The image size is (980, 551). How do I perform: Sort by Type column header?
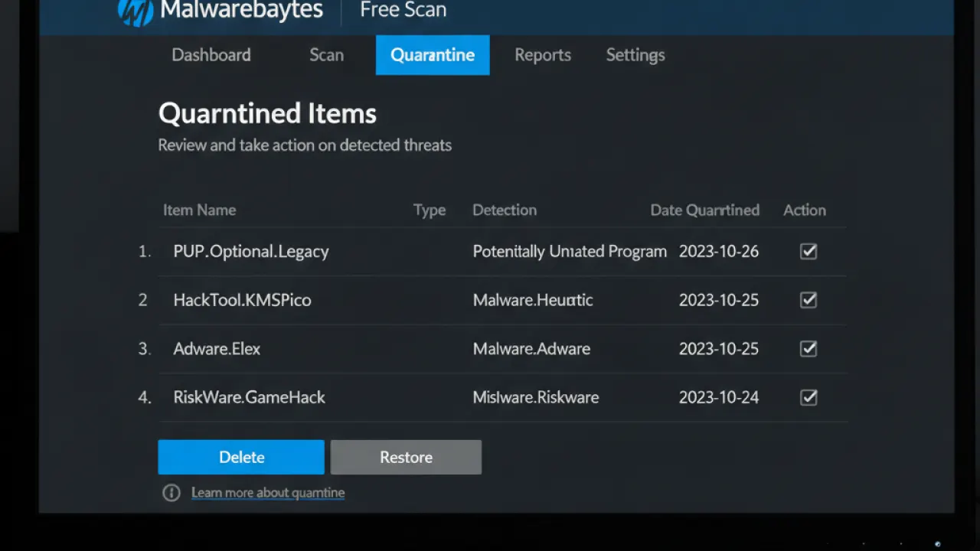point(430,210)
